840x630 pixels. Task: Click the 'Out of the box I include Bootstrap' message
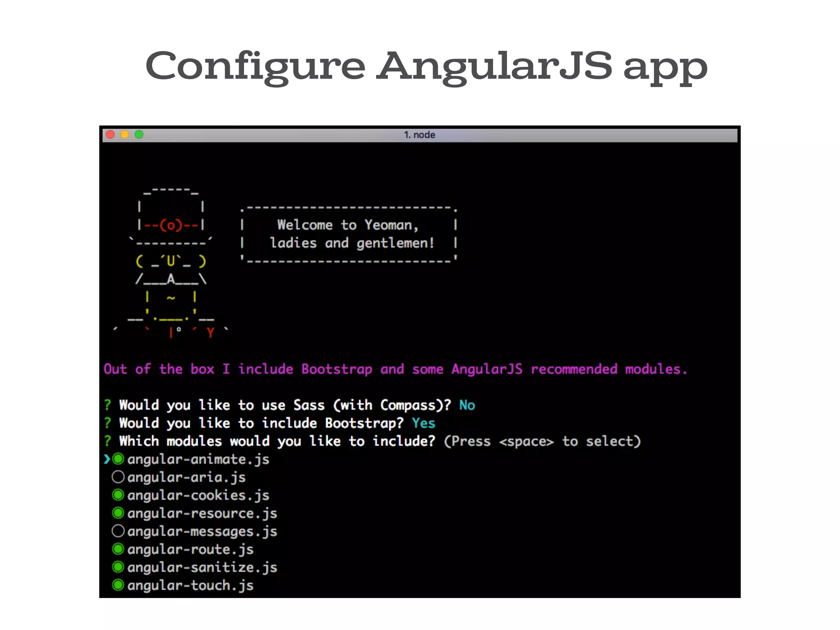tap(395, 369)
